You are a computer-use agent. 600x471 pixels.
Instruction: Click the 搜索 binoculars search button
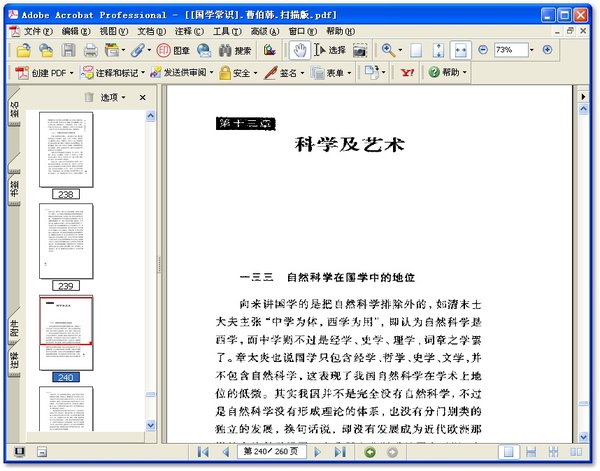[235, 50]
